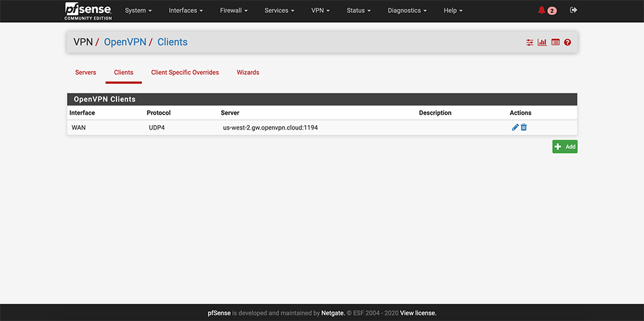This screenshot has width=644, height=321.
Task: Follow the View license link
Action: (418, 313)
